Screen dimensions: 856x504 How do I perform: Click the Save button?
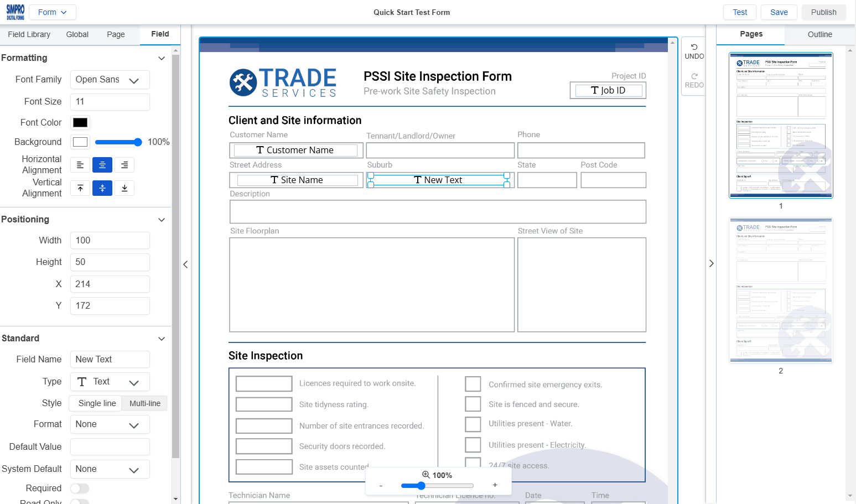click(x=779, y=12)
